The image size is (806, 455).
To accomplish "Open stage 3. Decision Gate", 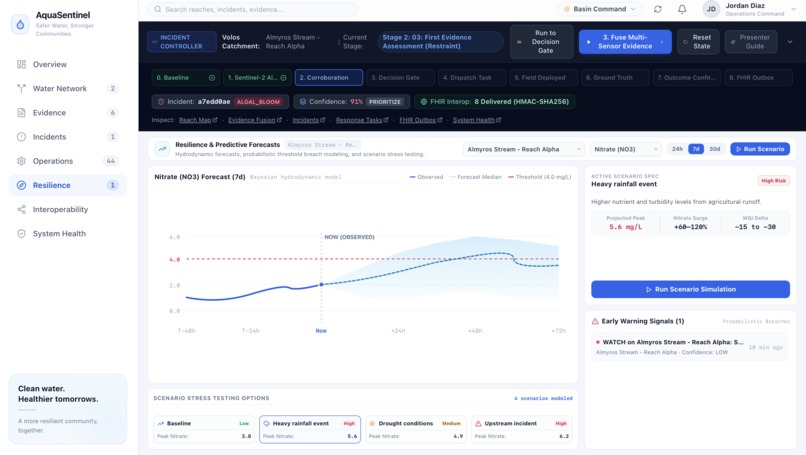I will (x=400, y=78).
